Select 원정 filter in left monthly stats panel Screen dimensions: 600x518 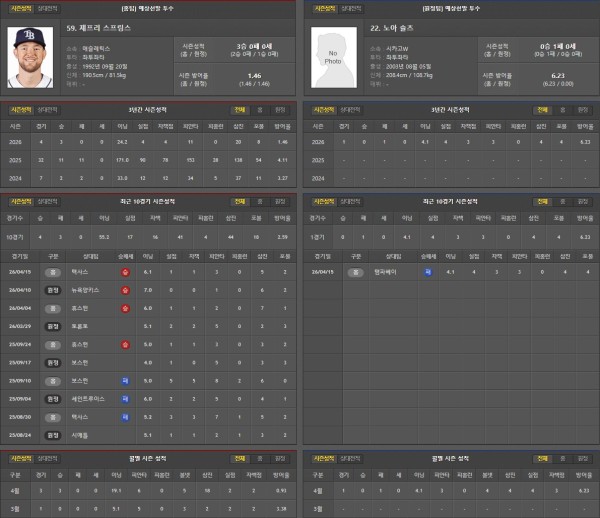tap(280, 458)
